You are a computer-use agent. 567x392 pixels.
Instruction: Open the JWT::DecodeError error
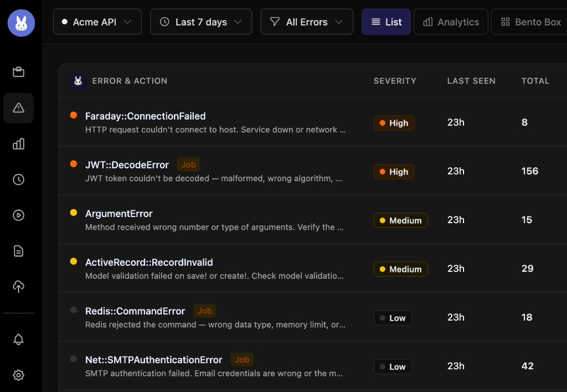(127, 165)
